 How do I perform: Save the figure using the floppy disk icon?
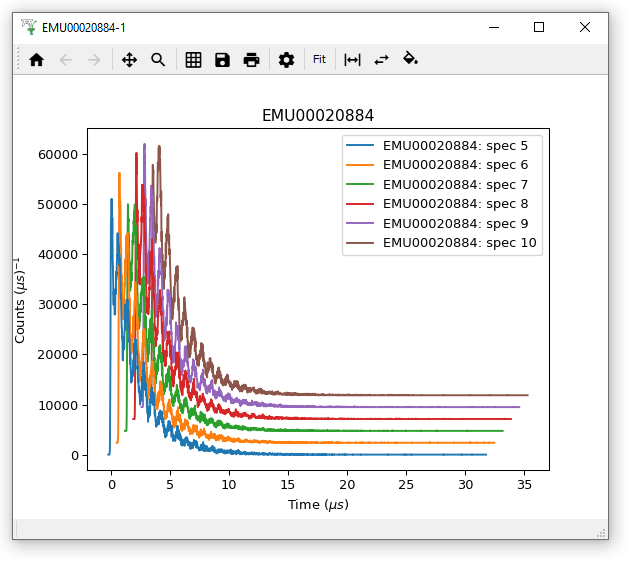click(222, 60)
